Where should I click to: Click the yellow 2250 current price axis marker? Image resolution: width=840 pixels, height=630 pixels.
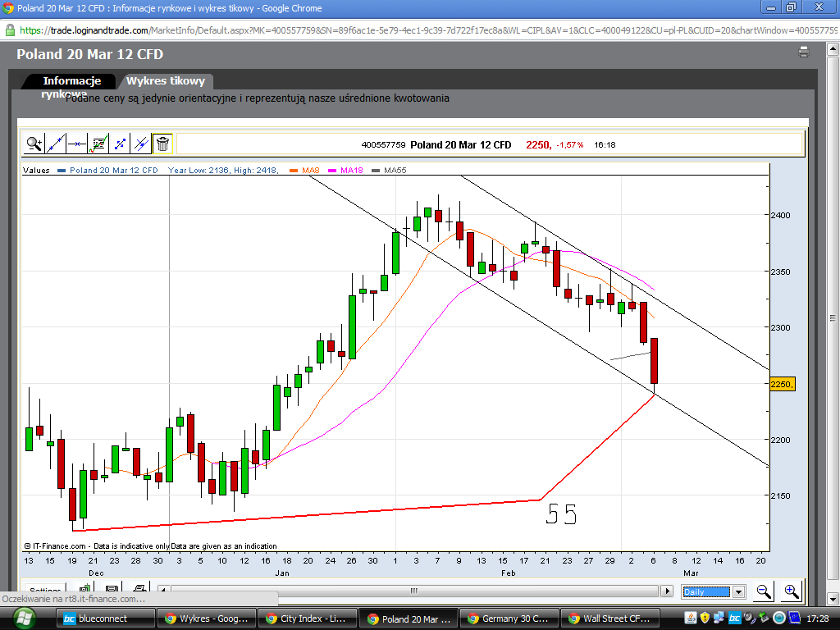tap(782, 384)
